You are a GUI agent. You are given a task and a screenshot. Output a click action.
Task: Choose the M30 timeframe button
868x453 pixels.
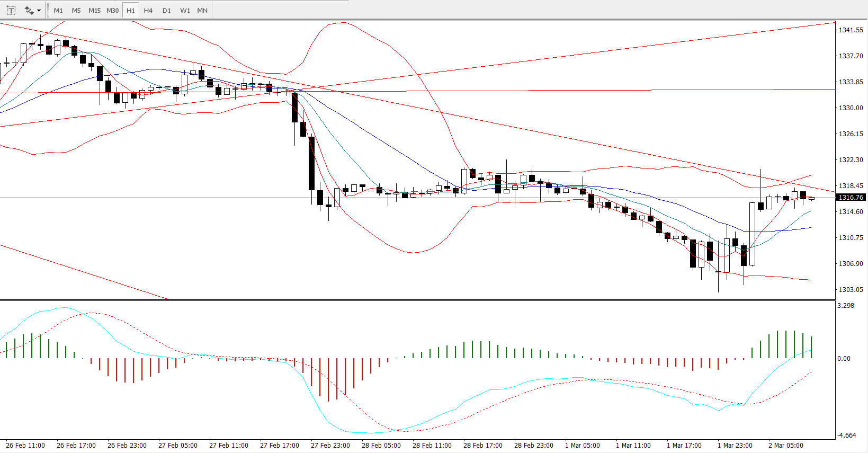112,11
